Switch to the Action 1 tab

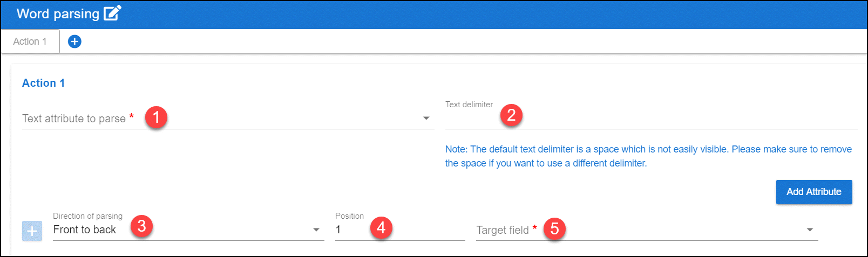30,41
